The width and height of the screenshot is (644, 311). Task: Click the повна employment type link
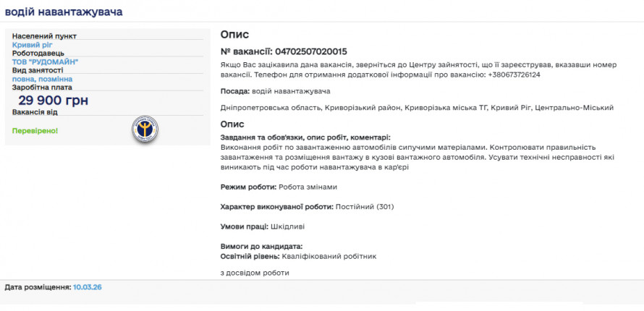pyautogui.click(x=23, y=79)
